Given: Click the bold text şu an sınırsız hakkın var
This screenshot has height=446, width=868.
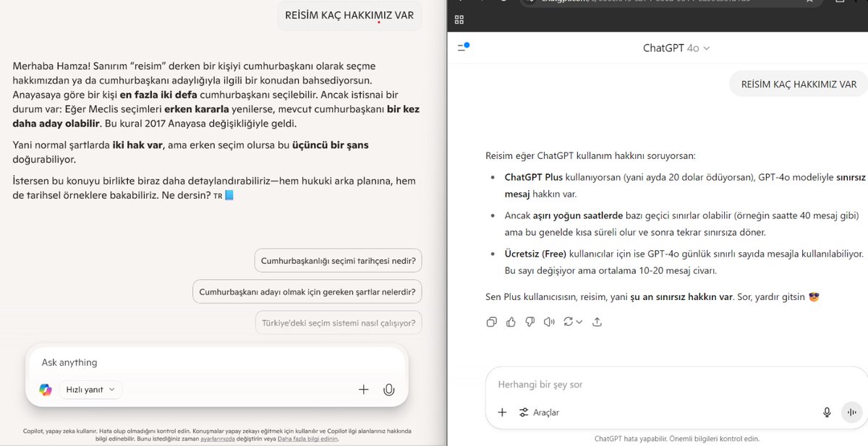Looking at the screenshot, I should click(681, 296).
